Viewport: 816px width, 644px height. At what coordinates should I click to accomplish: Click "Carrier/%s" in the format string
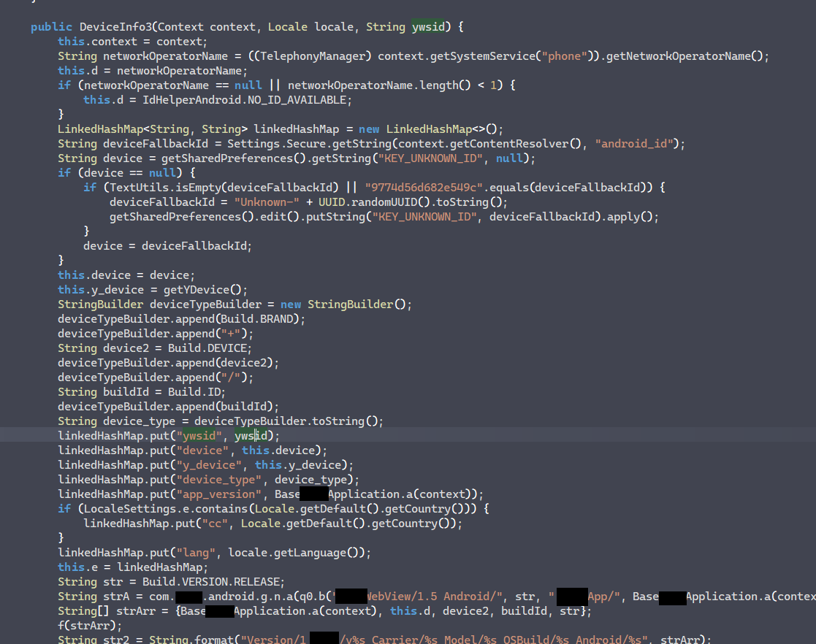[404, 639]
